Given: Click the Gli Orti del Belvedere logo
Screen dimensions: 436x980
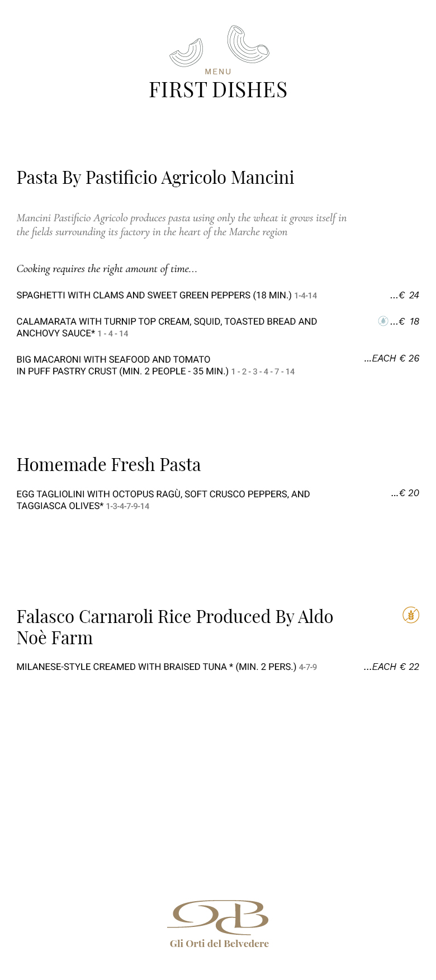Looking at the screenshot, I should pos(218,917).
